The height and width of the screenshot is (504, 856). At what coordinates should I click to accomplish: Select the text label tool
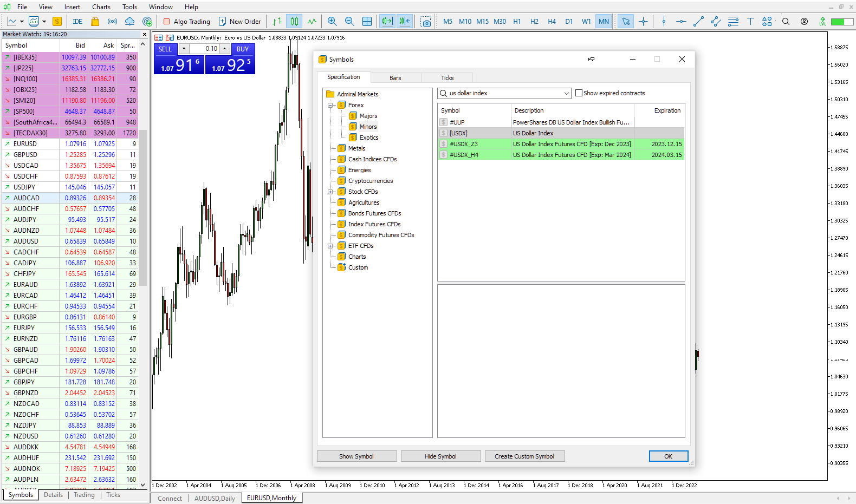coord(750,22)
